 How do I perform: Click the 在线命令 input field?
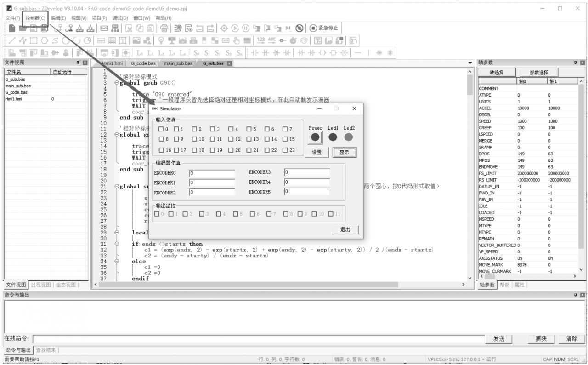[258, 339]
